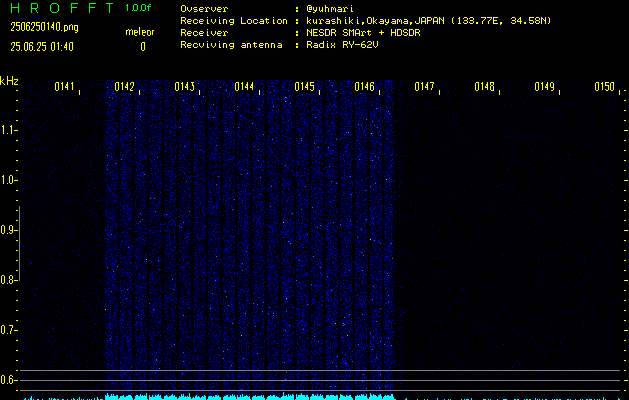The width and height of the screenshot is (629, 400).
Task: Select filename 2506250140.png
Action: 45,27
